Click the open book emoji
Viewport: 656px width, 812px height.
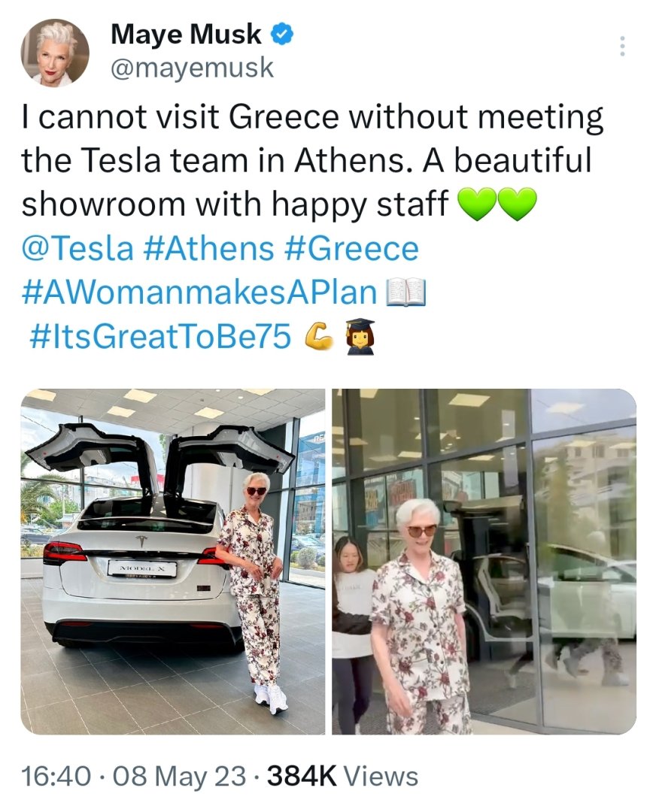(405, 292)
